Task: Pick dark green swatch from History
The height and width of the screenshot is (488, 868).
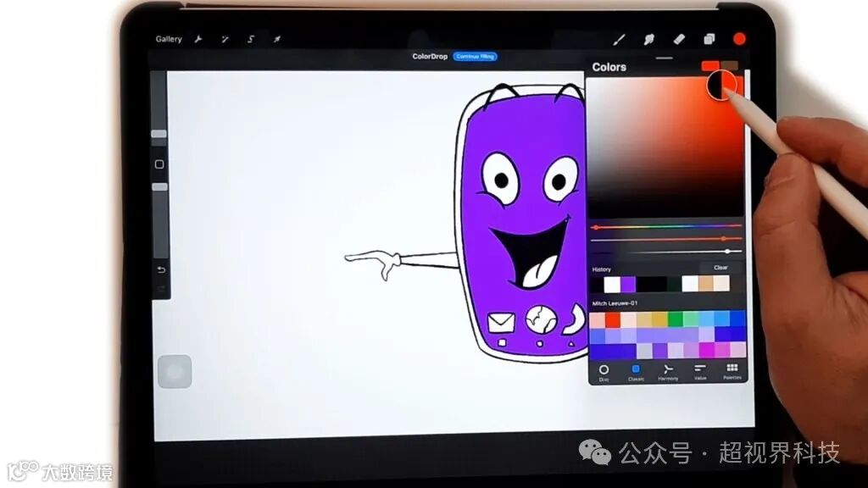Action: coord(674,285)
